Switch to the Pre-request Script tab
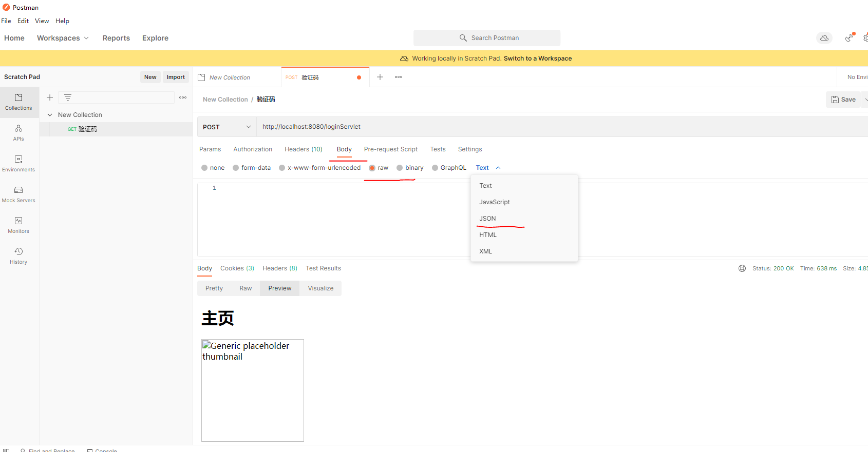The image size is (868, 452). (391, 149)
